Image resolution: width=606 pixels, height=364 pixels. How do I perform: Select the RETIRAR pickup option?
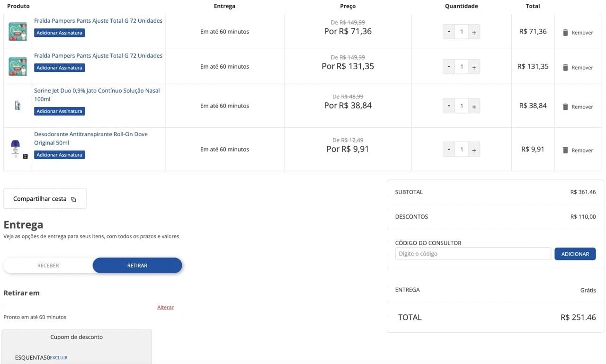(x=137, y=266)
